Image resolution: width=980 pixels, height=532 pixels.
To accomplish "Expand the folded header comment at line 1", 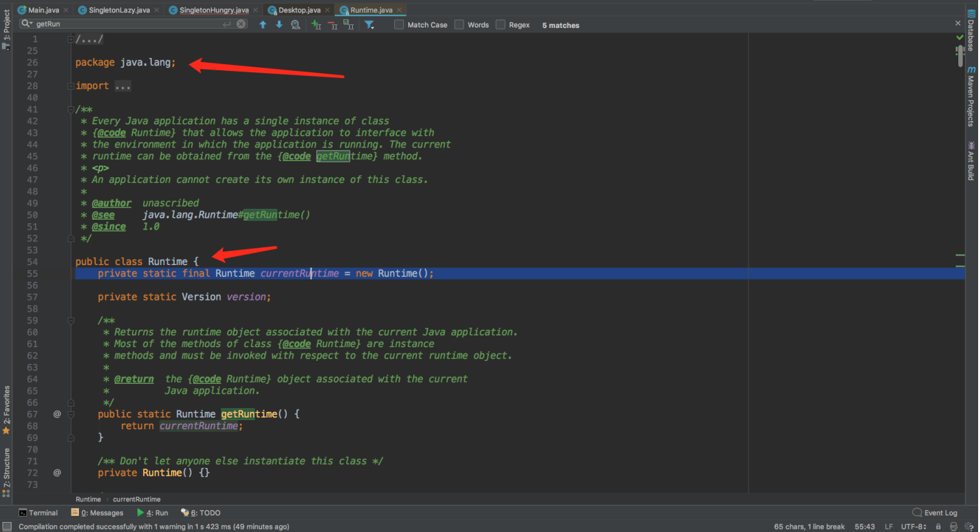I will tap(71, 39).
